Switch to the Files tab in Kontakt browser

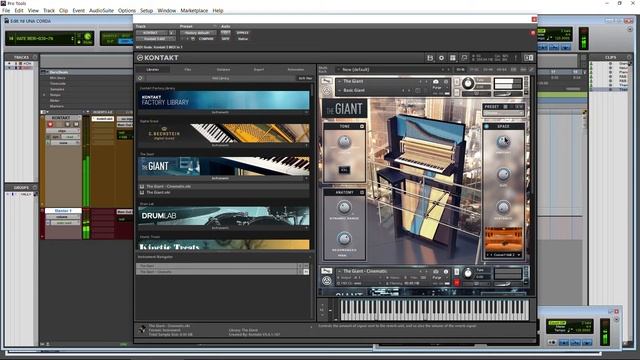(x=188, y=70)
